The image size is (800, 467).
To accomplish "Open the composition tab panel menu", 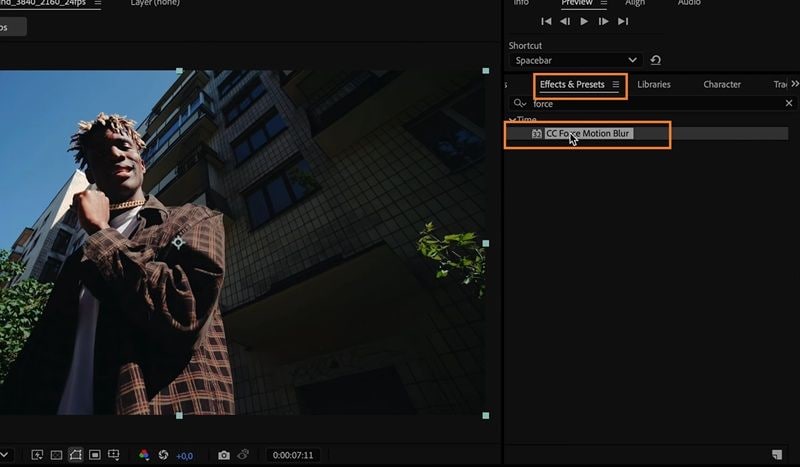I will [97, 3].
